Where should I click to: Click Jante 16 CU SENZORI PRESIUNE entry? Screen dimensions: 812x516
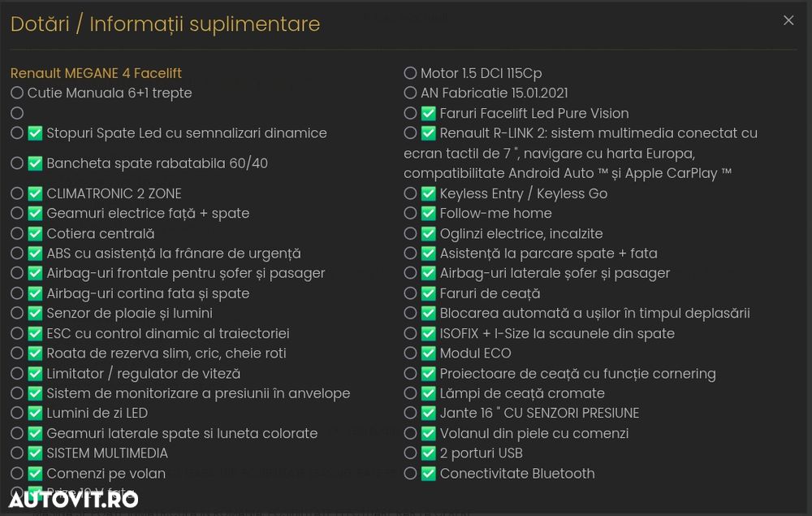tap(539, 413)
